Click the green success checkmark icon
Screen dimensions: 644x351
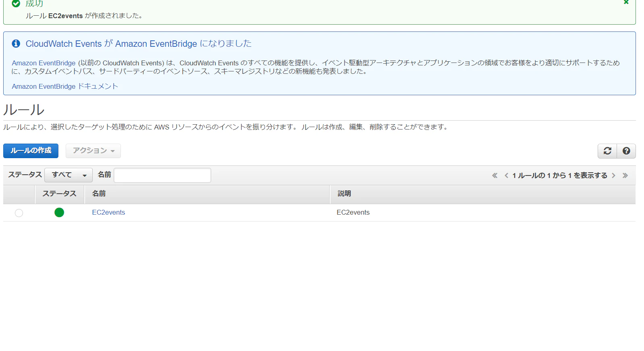click(x=16, y=3)
